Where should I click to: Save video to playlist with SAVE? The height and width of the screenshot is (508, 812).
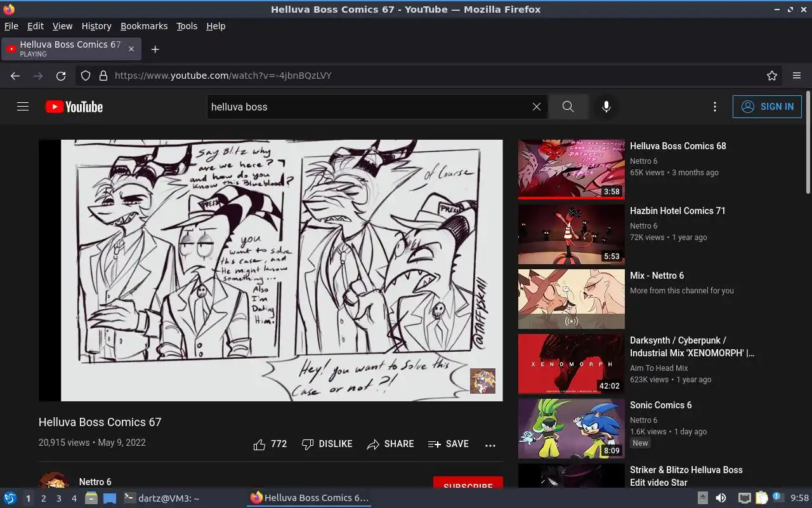448,444
